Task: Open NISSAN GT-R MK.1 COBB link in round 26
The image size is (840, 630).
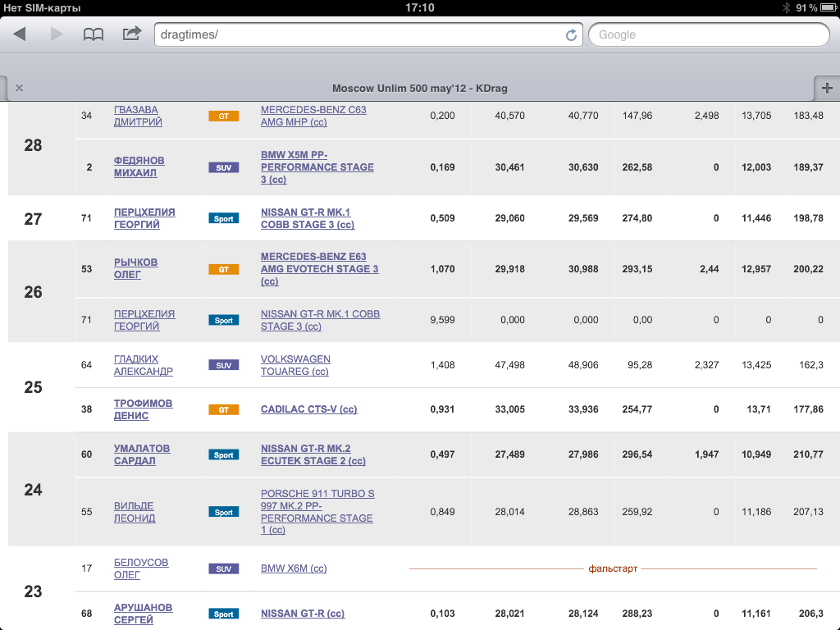Action: 321,320
